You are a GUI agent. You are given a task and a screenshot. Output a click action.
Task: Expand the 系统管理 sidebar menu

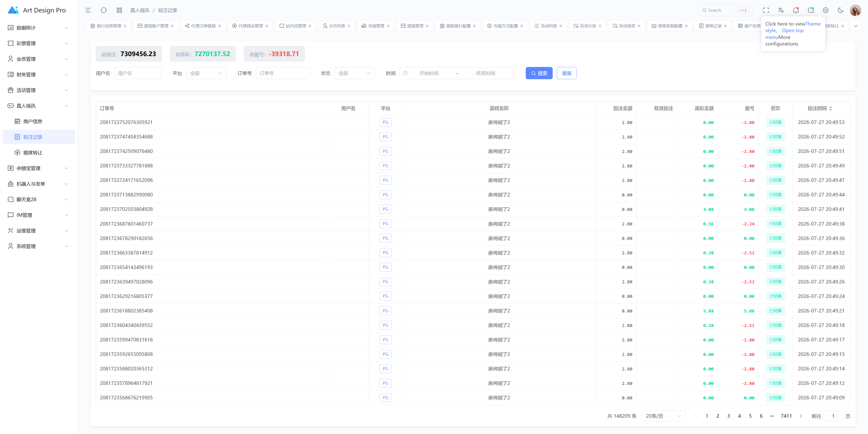(x=39, y=246)
